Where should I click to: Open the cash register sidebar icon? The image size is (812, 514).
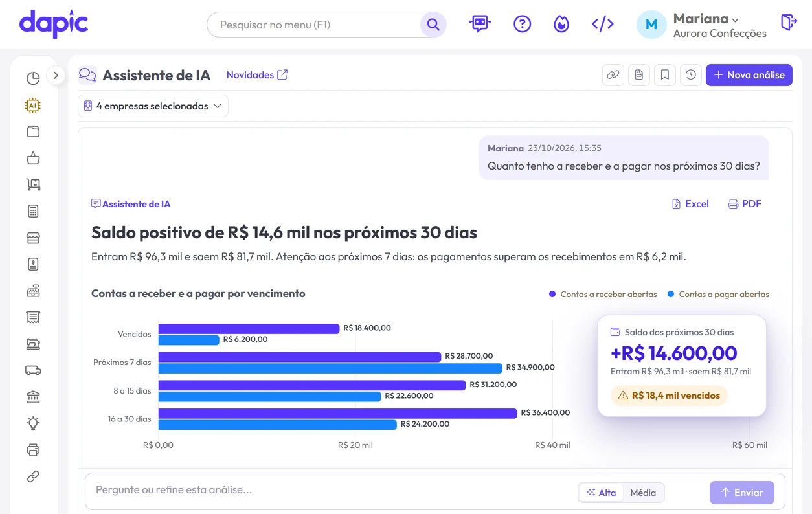click(x=33, y=291)
